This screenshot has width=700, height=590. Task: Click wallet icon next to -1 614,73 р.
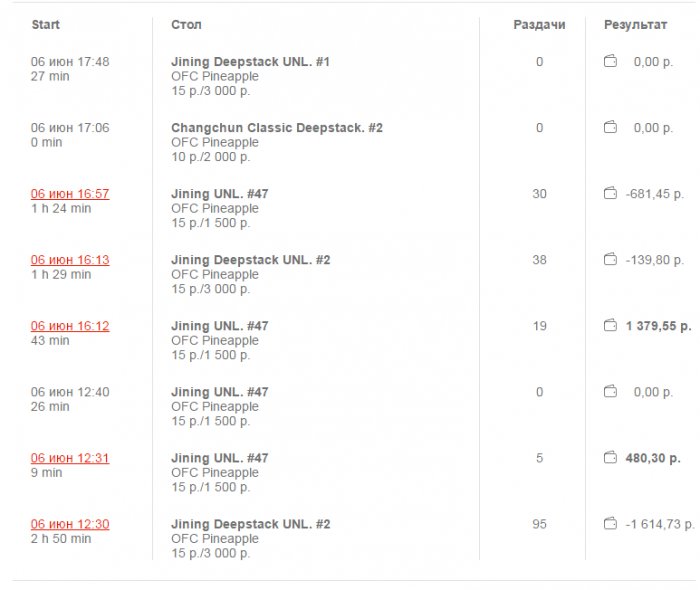610,524
